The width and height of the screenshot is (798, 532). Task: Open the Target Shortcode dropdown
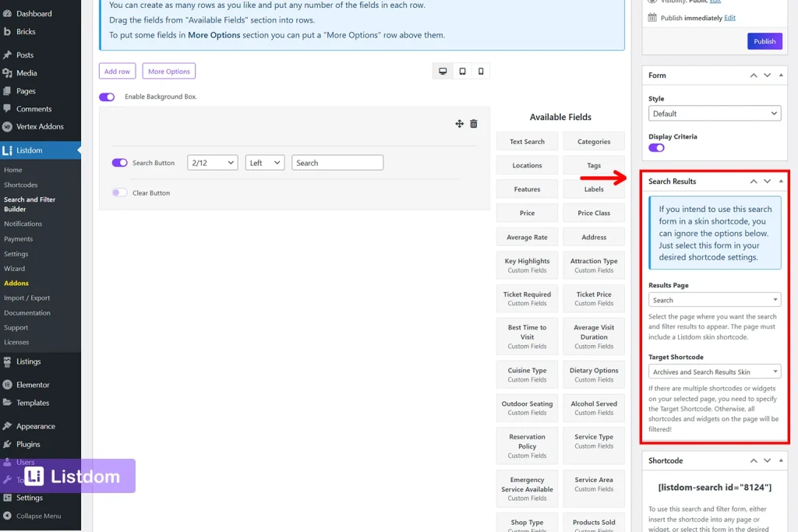pyautogui.click(x=714, y=371)
